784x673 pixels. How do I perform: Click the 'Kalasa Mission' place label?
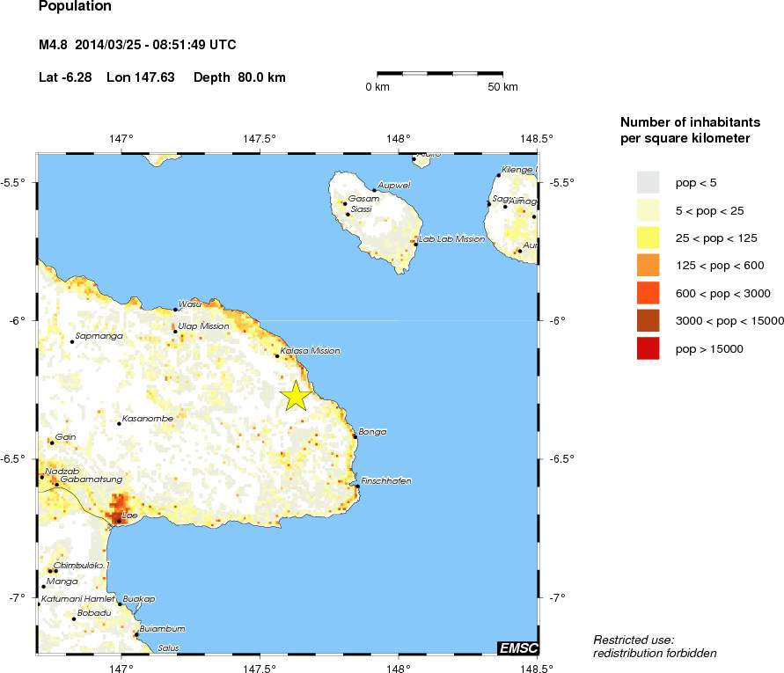pyautogui.click(x=310, y=351)
